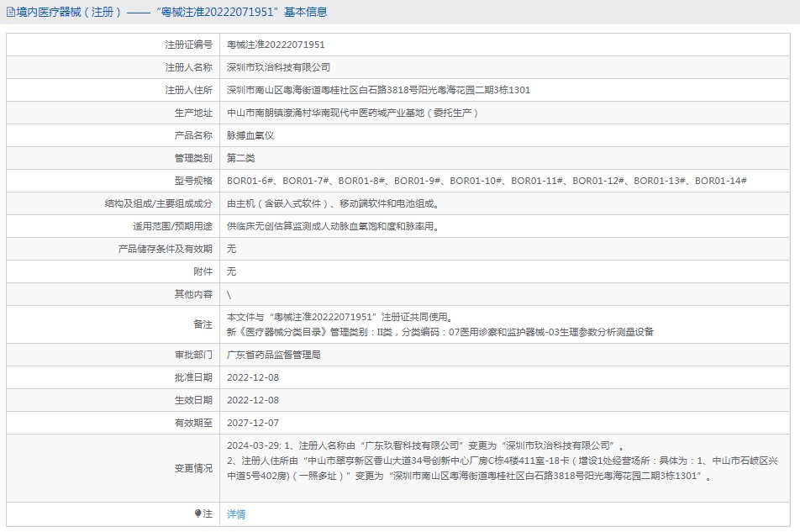Click structure text 由主机（含嵌入式软件）
Viewport: 800px width, 532px height.
pos(334,203)
